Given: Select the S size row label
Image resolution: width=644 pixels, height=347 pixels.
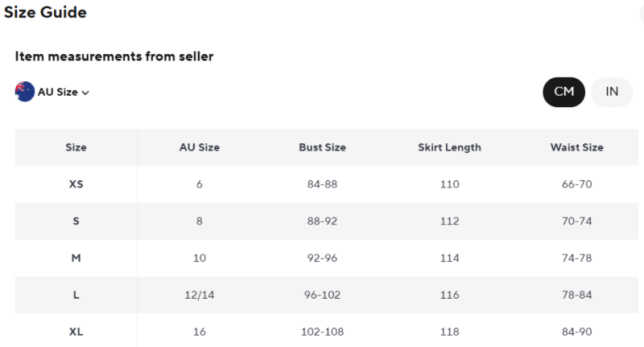Looking at the screenshot, I should (76, 221).
